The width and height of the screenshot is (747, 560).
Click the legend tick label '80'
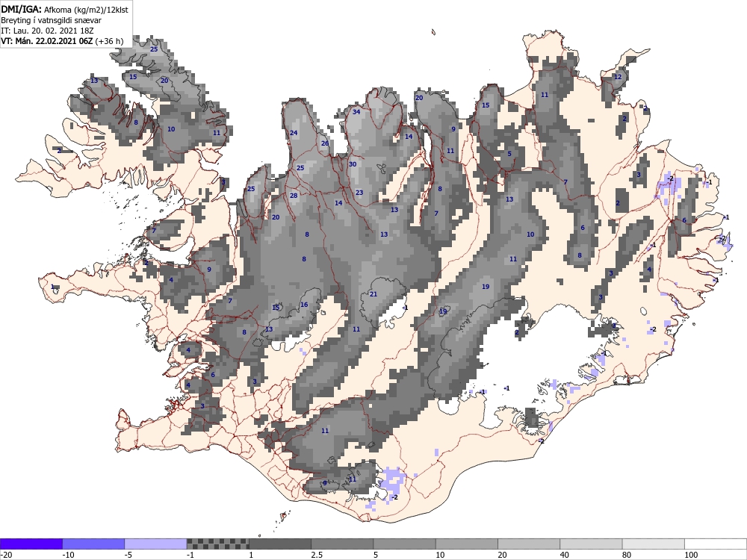(627, 555)
